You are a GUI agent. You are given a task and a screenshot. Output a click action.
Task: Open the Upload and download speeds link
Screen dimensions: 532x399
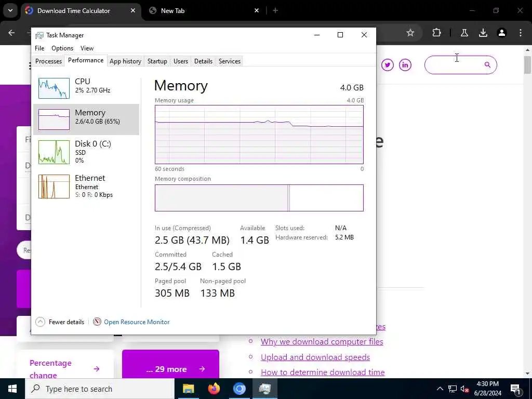(x=315, y=357)
